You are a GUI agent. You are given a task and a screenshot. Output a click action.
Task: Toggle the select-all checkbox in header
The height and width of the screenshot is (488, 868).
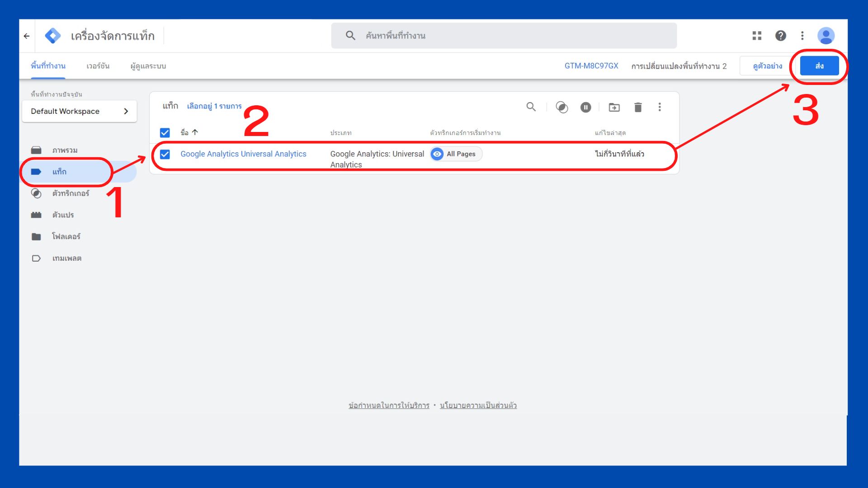165,133
